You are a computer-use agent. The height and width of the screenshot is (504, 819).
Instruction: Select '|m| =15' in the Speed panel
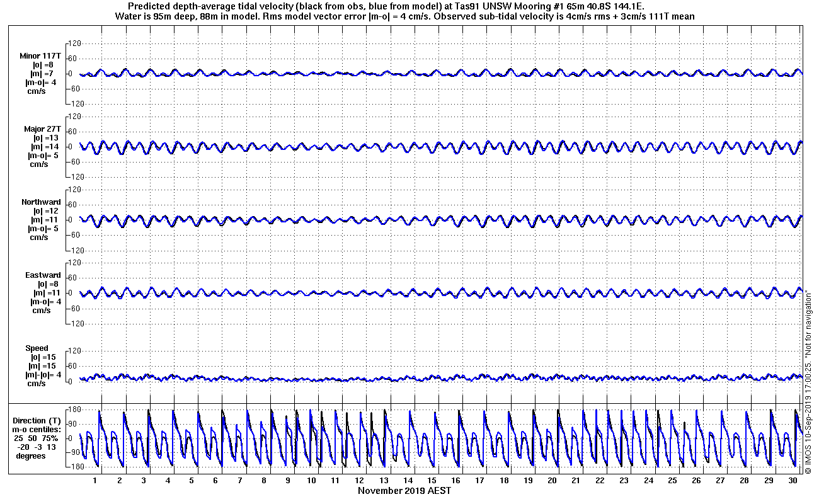point(44,366)
